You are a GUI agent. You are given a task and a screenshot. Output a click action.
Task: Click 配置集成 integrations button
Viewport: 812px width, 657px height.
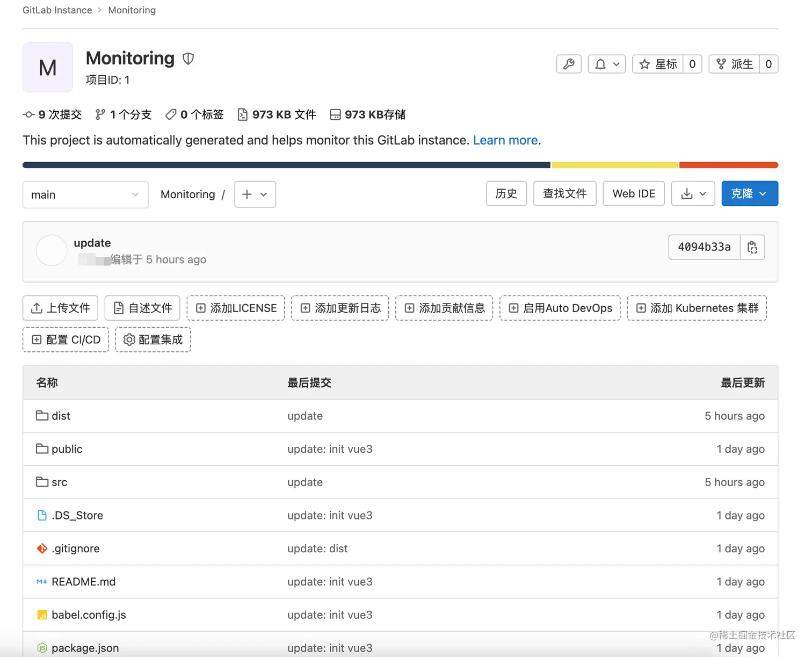[x=153, y=340]
